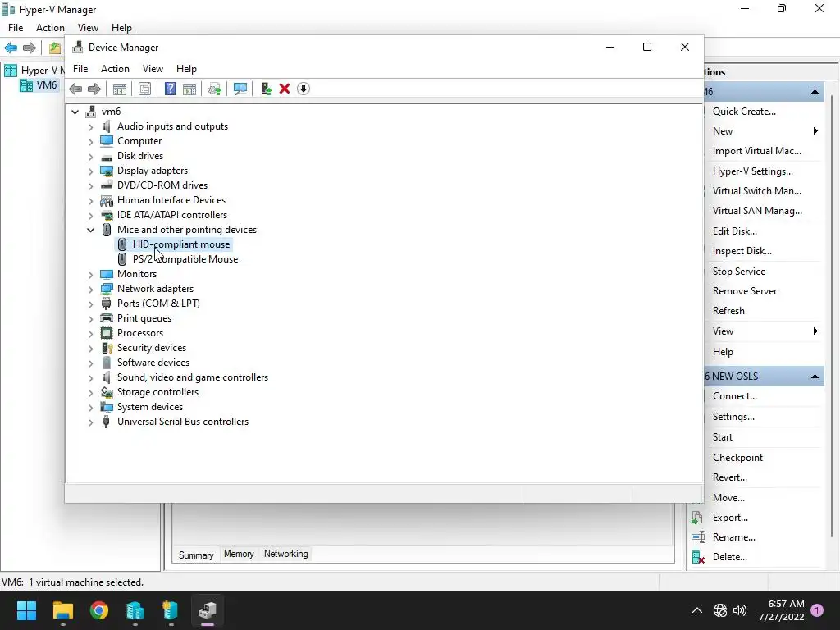The image size is (840, 630).
Task: Click the Back arrow in Hyper-V Manager toolbar
Action: click(x=11, y=48)
